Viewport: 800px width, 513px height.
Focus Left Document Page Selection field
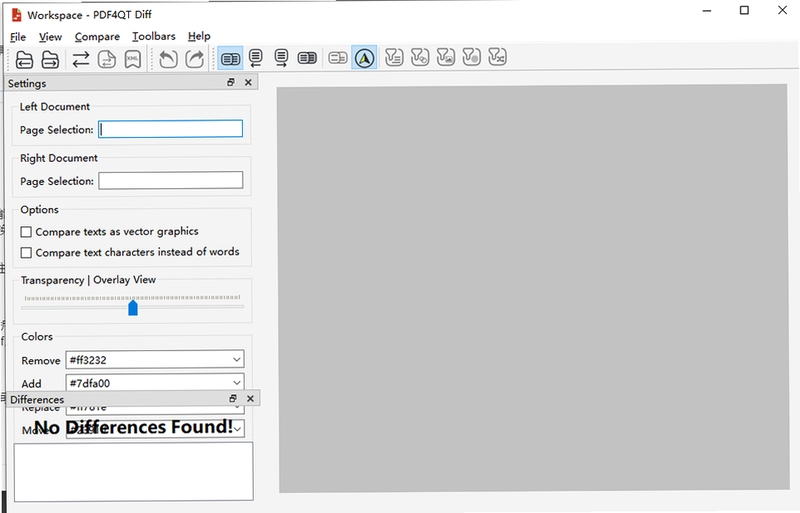[x=170, y=129]
